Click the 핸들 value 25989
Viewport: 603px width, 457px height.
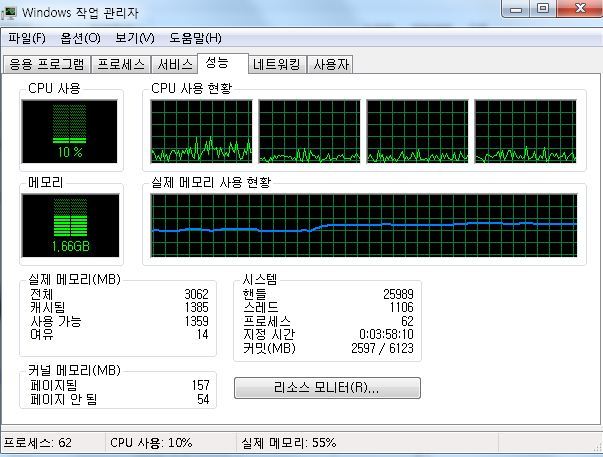pyautogui.click(x=398, y=294)
